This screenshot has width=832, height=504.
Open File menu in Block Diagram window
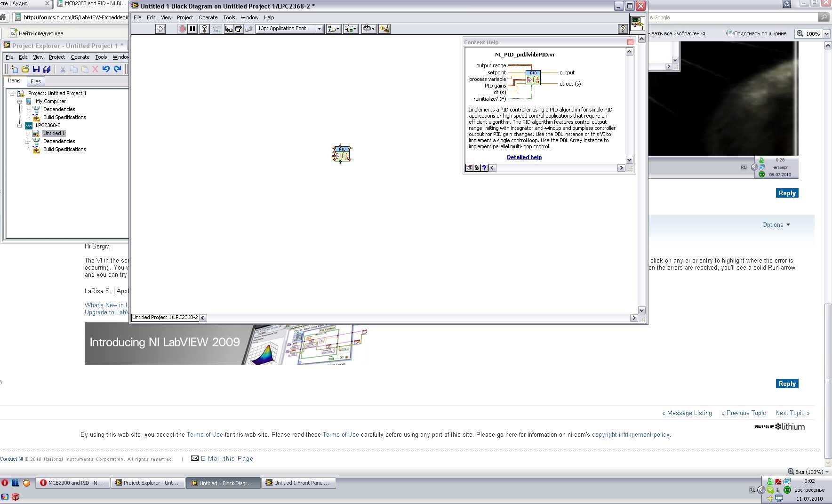137,17
